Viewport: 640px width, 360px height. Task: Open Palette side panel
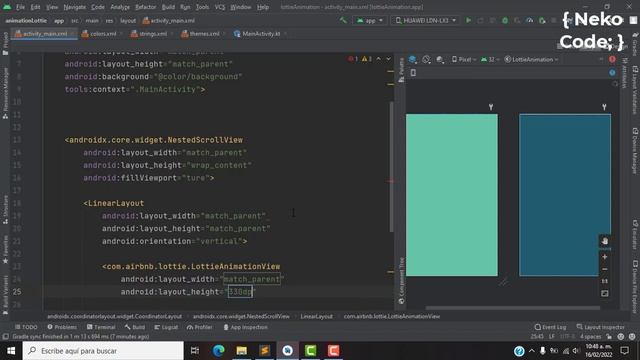[x=401, y=70]
